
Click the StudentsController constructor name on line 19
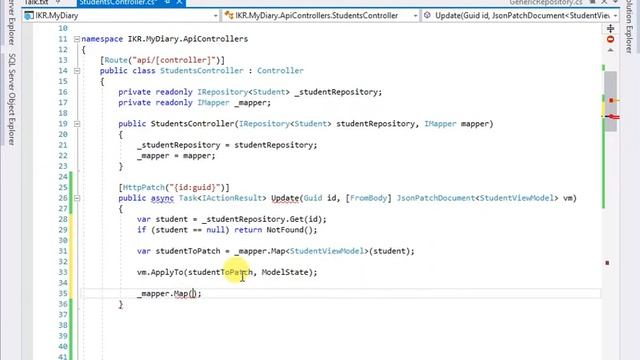pos(193,124)
